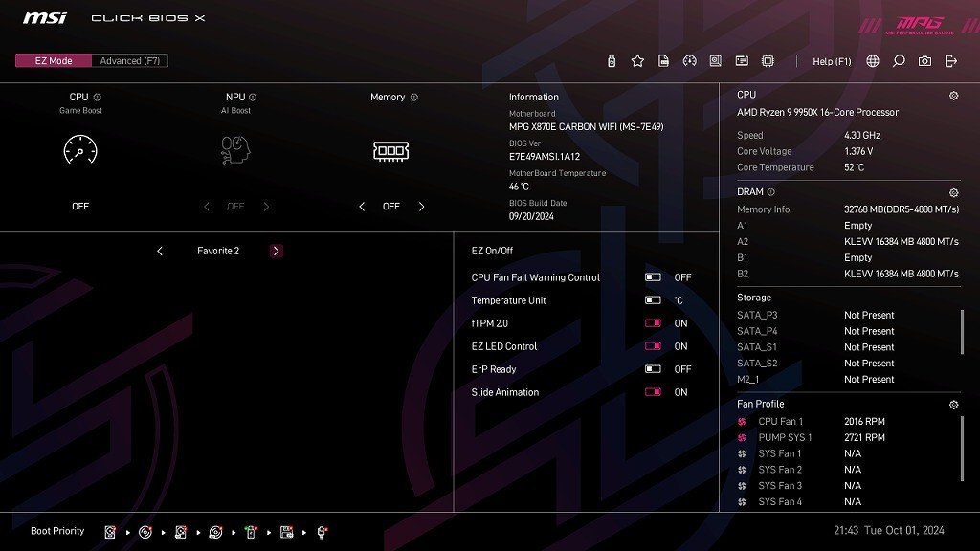Open search with the magnifier icon
The image size is (980, 551).
[899, 60]
